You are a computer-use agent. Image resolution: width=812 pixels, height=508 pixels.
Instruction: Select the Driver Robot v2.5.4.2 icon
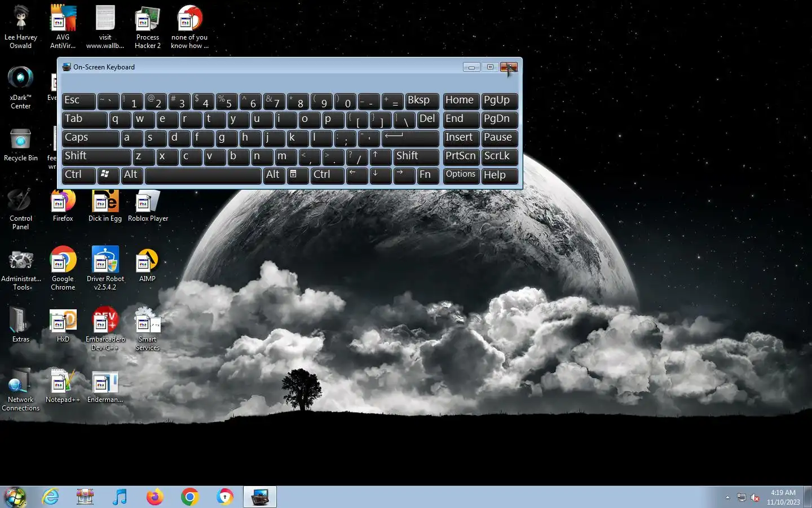105,269
